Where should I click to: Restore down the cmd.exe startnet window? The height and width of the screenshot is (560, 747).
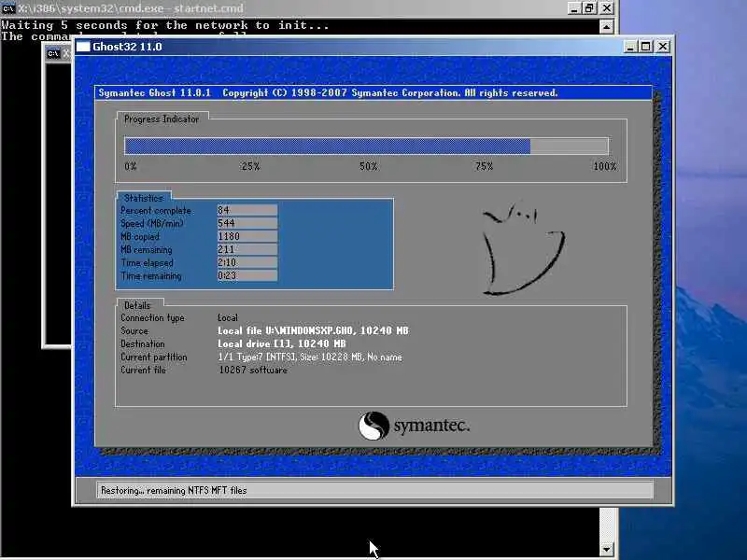pos(590,8)
